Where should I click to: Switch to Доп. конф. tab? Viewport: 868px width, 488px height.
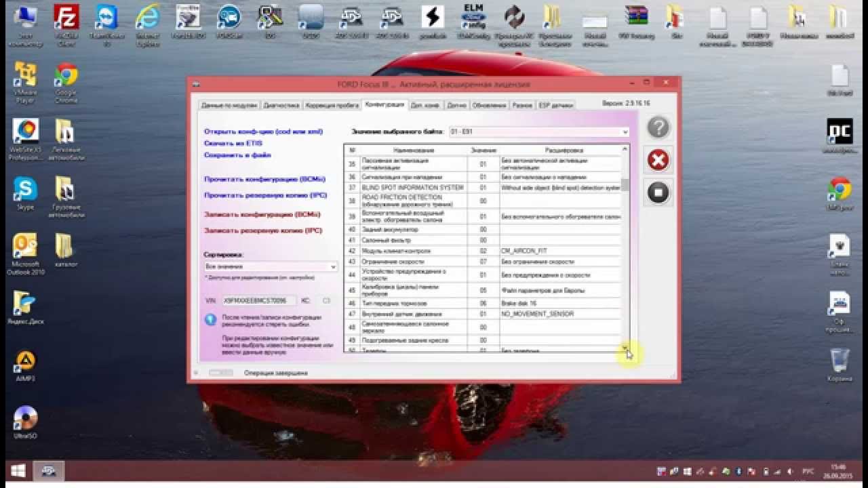pyautogui.click(x=425, y=105)
